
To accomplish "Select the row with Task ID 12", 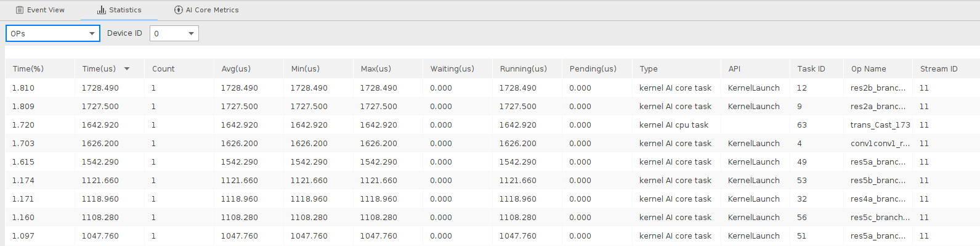I will [492, 88].
